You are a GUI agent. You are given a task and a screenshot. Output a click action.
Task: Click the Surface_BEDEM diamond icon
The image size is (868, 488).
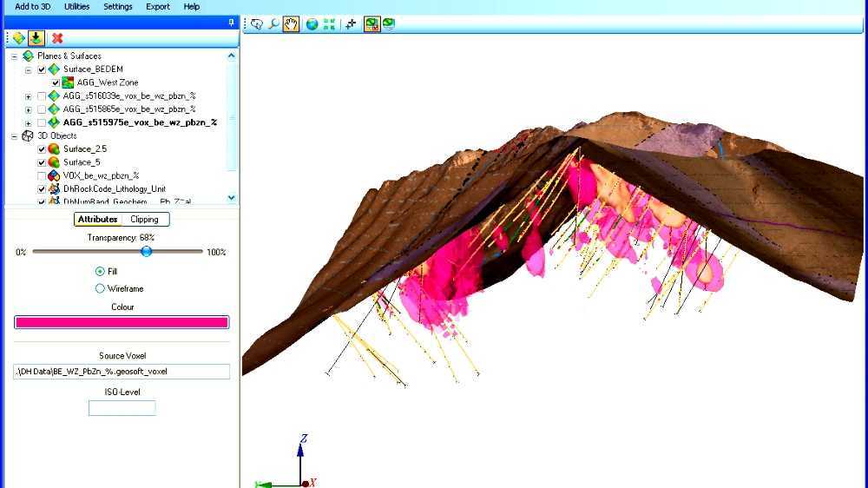pyautogui.click(x=54, y=69)
